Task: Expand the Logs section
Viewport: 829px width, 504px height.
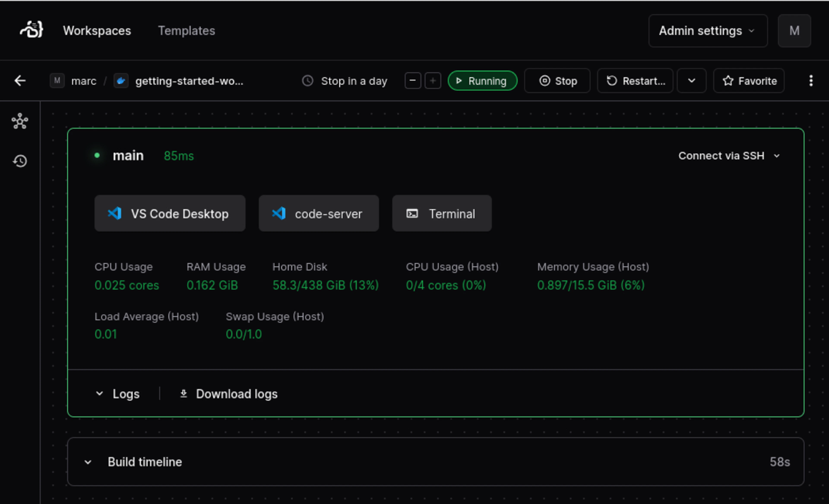Action: click(x=117, y=394)
